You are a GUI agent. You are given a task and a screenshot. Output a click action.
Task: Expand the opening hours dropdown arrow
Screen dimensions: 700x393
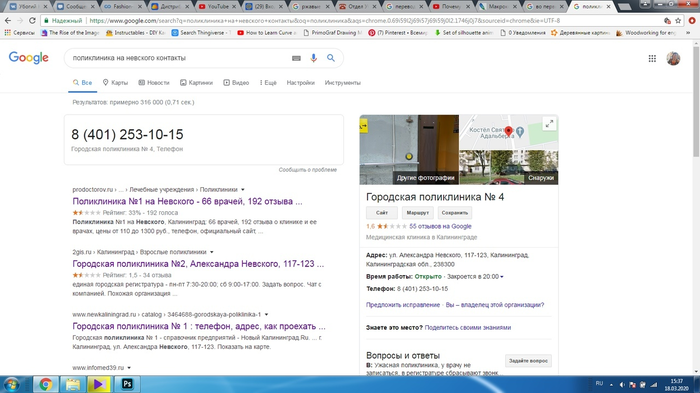coord(502,277)
